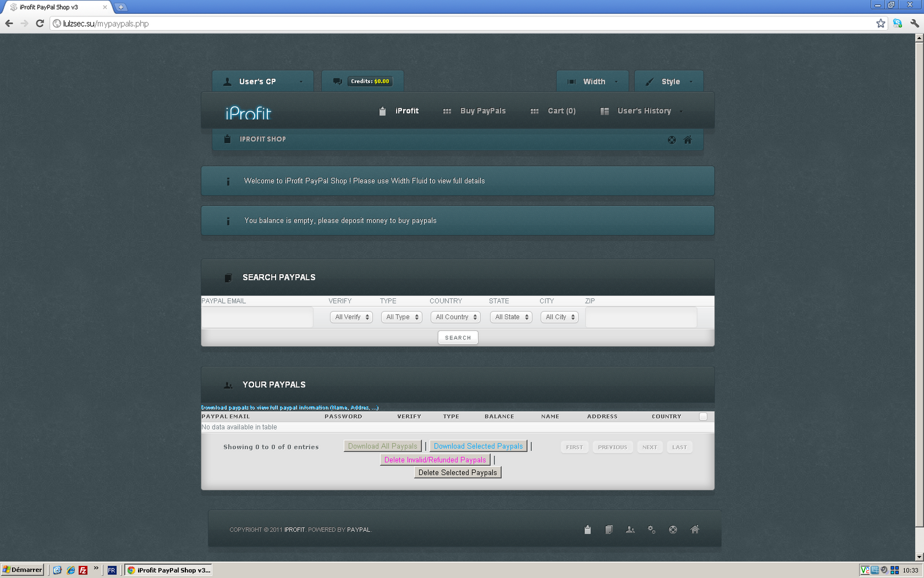Image resolution: width=924 pixels, height=578 pixels.
Task: Click the PREVIOUS pagination button
Action: pos(613,447)
